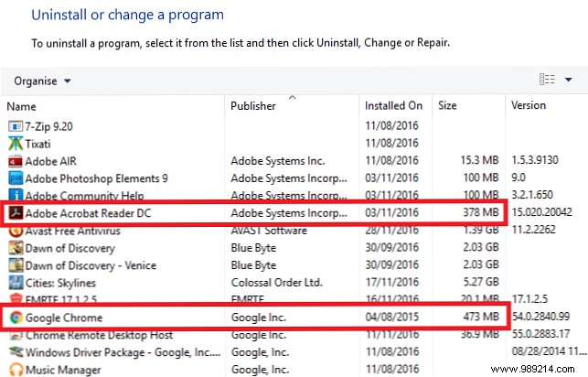
Task: Select the Chrome Remote Desktop Host icon
Action: tap(15, 336)
